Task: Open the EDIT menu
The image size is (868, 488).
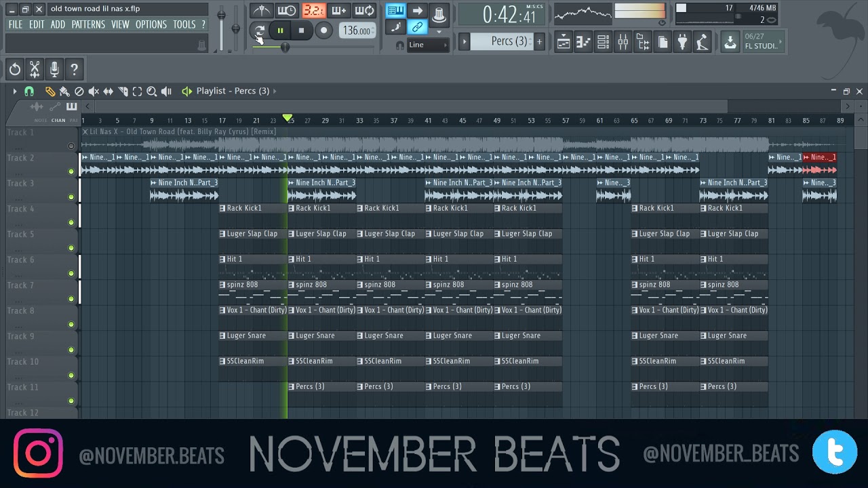Action: [37, 24]
